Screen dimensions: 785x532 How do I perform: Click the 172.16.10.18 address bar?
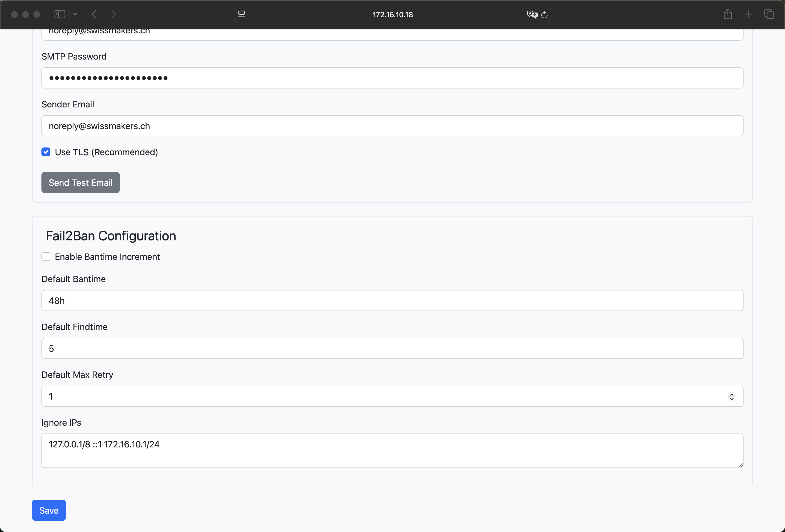tap(392, 14)
